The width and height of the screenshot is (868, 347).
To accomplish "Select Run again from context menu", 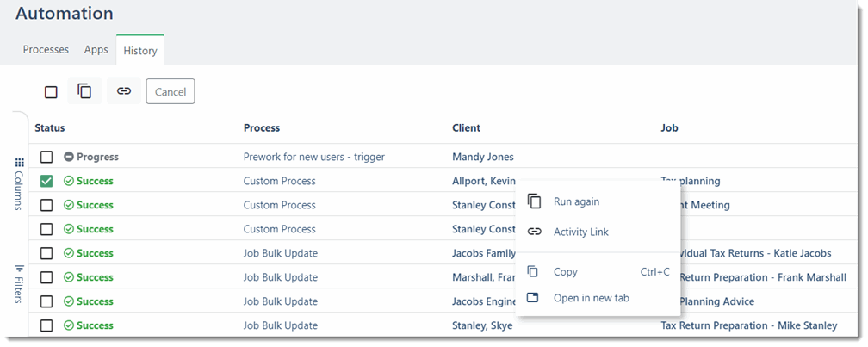I will coord(576,201).
